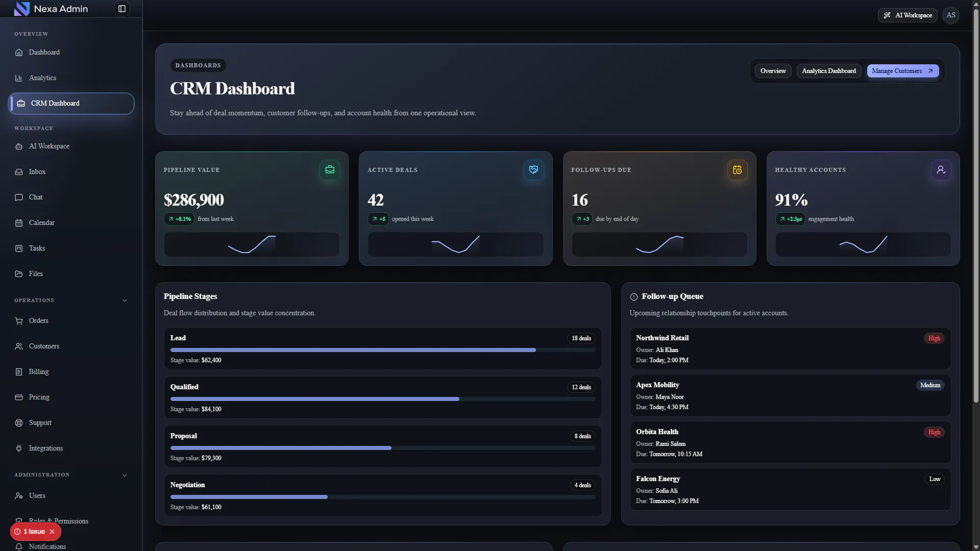Viewport: 980px width, 551px height.
Task: Open the Billing receipt icon
Action: click(19, 372)
